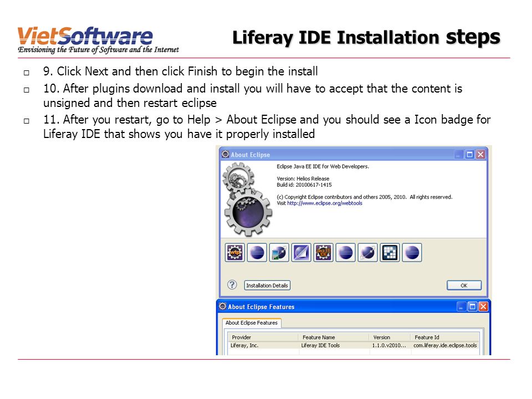Click the 'Build id: 20100617-1415' text

tap(304, 185)
